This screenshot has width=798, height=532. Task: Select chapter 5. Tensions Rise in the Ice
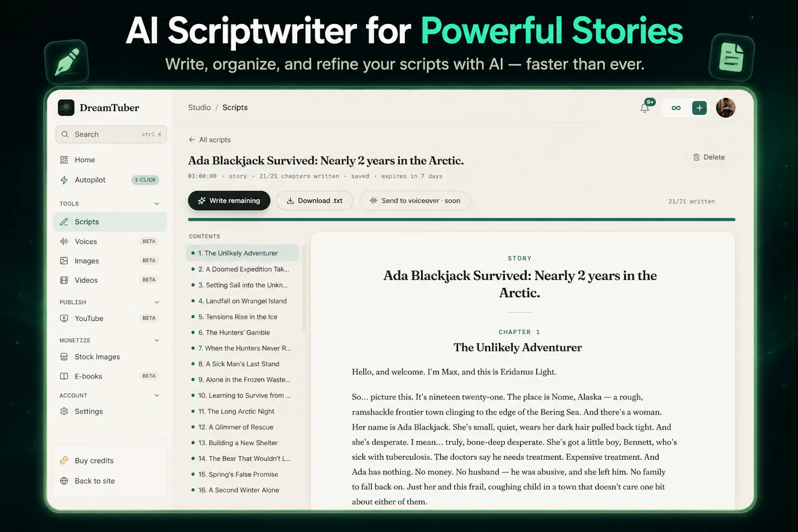242,317
